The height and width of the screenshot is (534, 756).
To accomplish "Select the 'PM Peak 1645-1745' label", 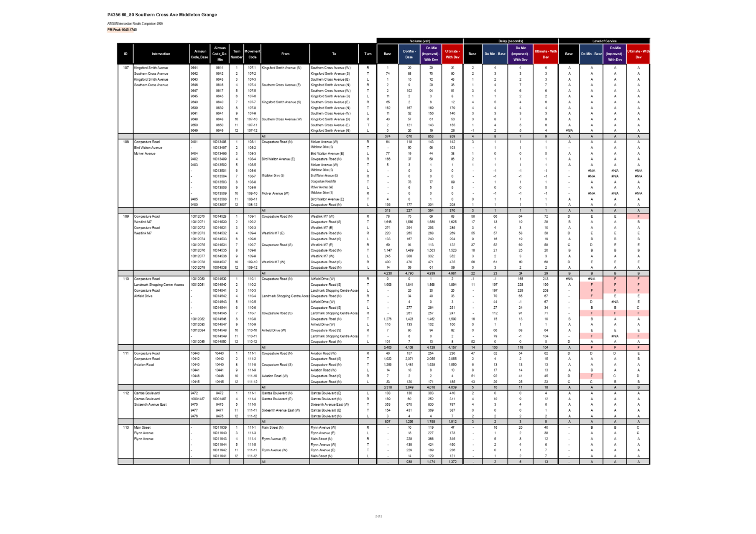I will [122, 30].
